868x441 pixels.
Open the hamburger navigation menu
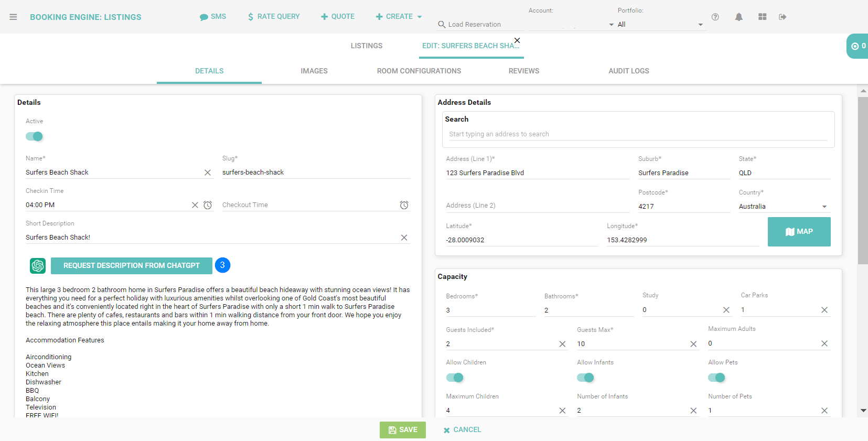(x=13, y=17)
